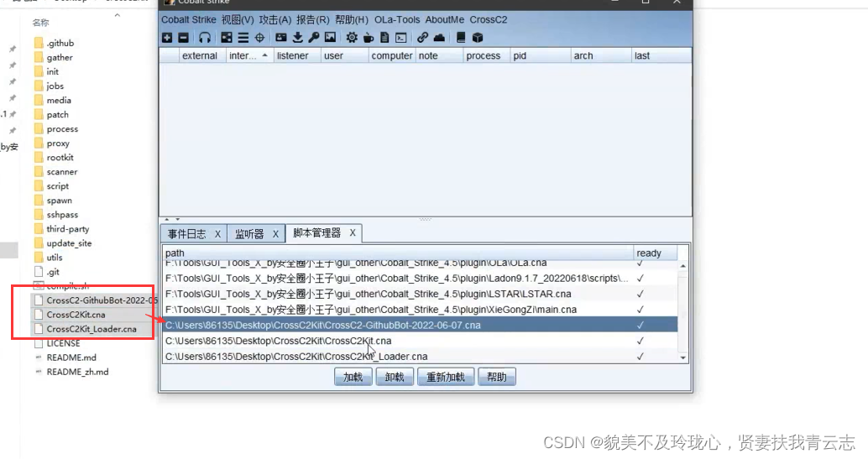Select the 脚本管理器 tab
Image resolution: width=868 pixels, height=459 pixels.
(x=316, y=233)
